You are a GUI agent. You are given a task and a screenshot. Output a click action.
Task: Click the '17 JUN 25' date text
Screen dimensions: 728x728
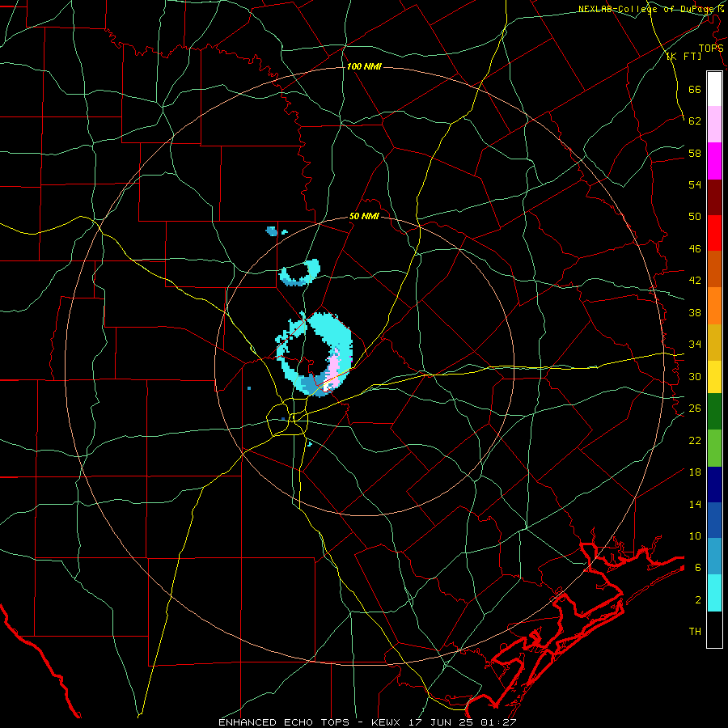click(x=441, y=722)
